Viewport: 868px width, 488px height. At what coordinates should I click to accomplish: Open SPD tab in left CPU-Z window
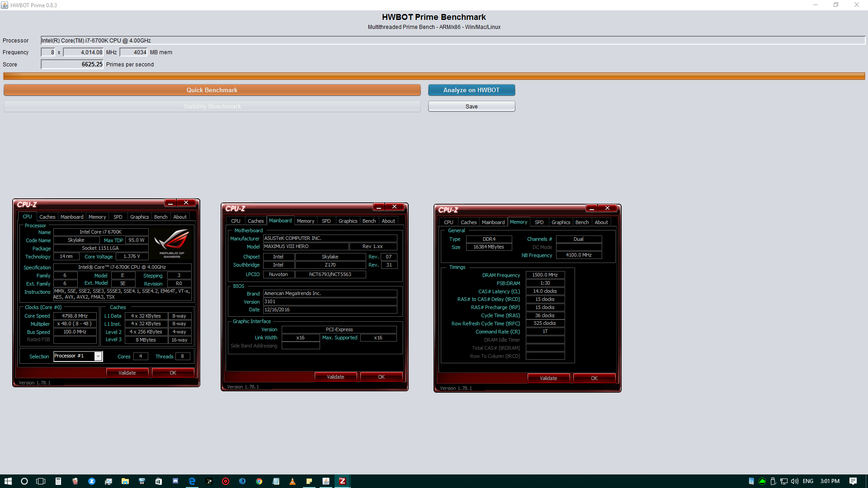pos(118,217)
